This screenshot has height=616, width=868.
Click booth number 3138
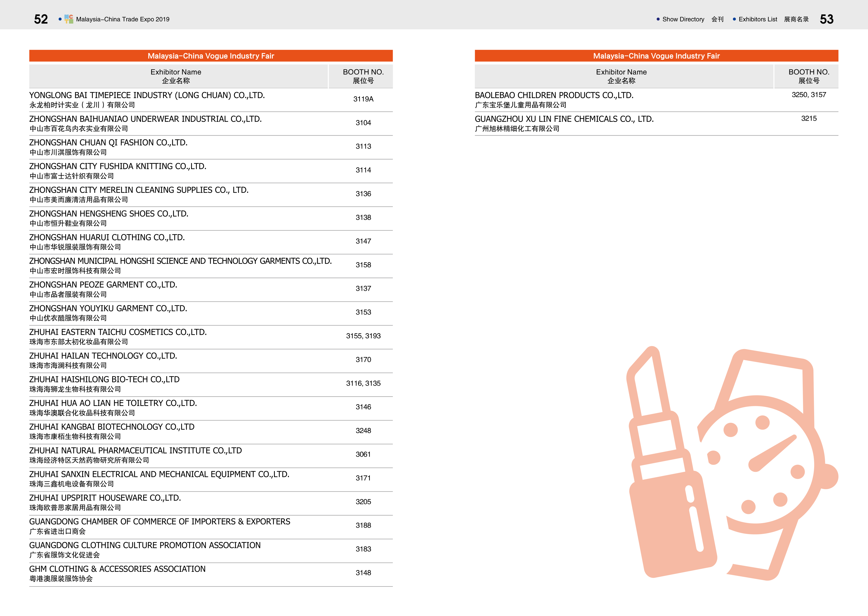[x=363, y=218]
